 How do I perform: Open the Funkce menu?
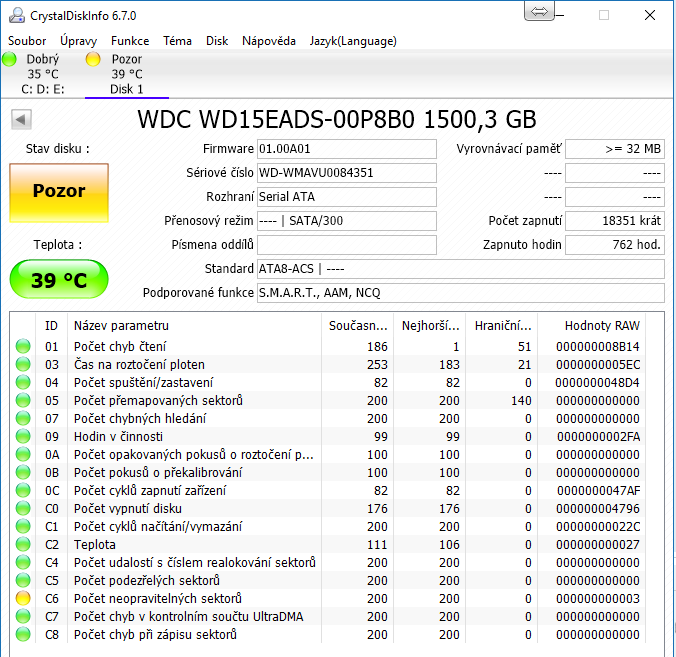coord(130,41)
